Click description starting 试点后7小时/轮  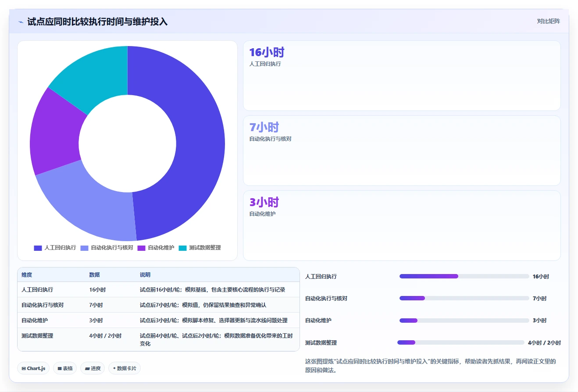(203, 305)
